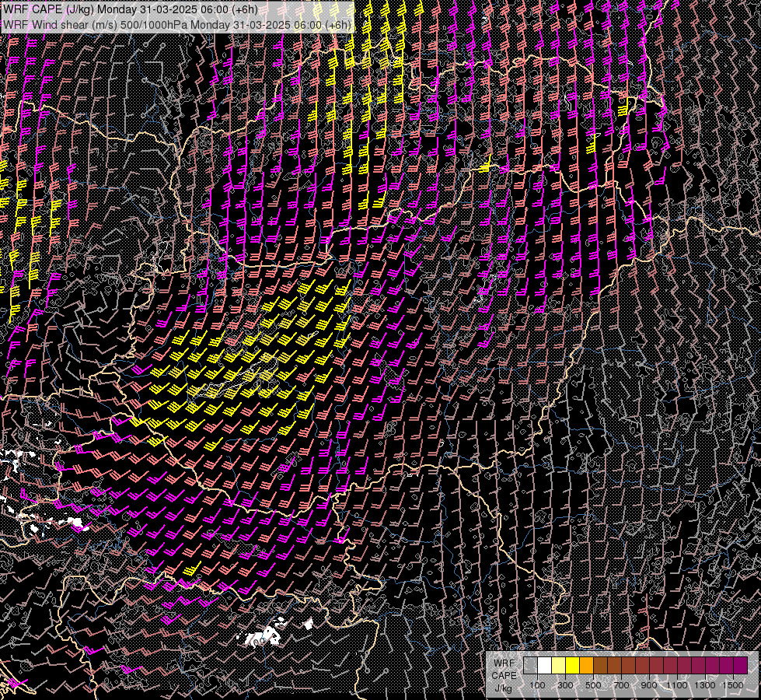
Task: Click the WRF CAPE title line
Action: tap(130, 9)
